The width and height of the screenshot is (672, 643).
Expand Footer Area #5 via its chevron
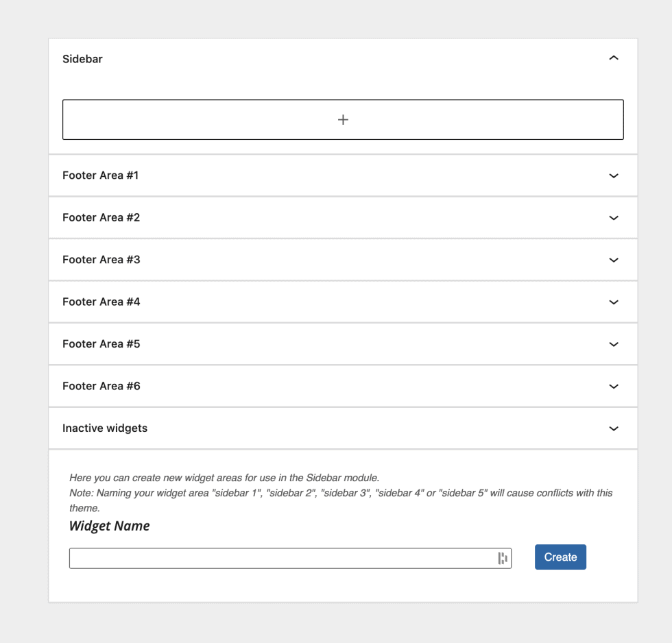point(614,344)
